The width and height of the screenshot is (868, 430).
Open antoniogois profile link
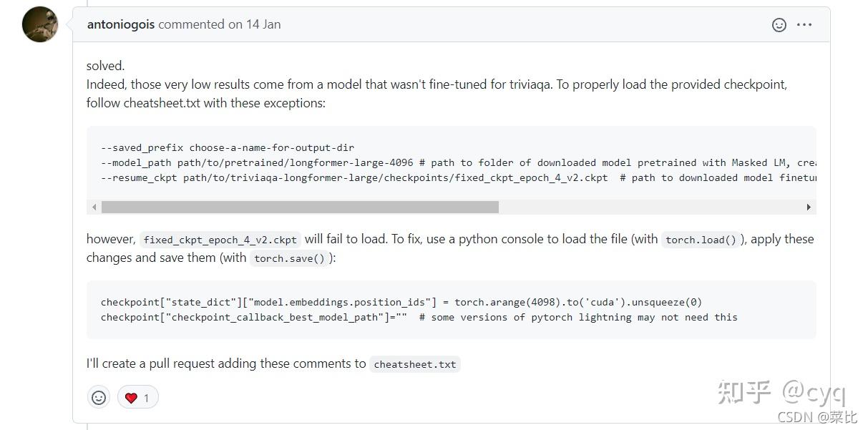(120, 24)
